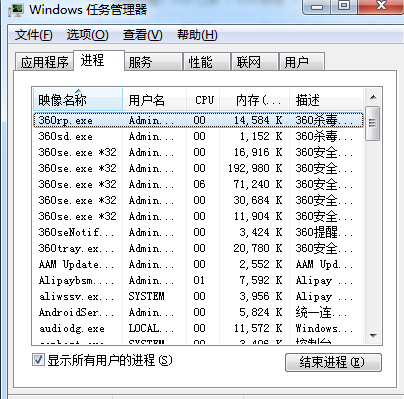Minimize the Task Manager window

click(x=317, y=6)
